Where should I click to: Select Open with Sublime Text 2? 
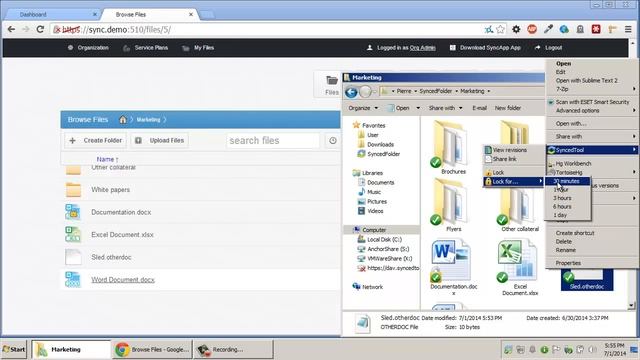[587, 80]
